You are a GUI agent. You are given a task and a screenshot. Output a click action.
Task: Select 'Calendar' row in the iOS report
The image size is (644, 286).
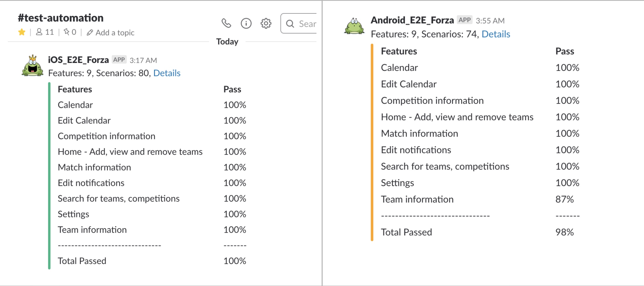click(x=75, y=105)
